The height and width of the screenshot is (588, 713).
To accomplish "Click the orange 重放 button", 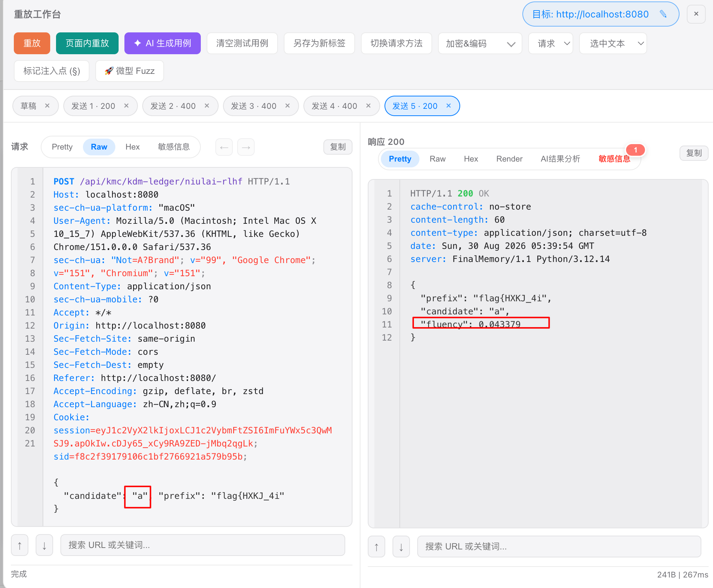I will (32, 43).
